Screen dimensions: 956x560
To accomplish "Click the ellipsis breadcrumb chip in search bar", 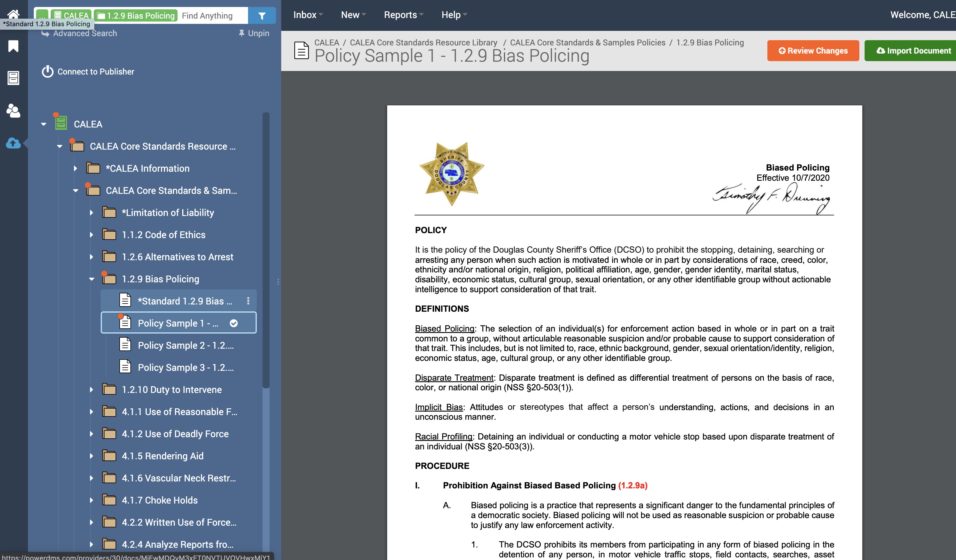I will (42, 15).
